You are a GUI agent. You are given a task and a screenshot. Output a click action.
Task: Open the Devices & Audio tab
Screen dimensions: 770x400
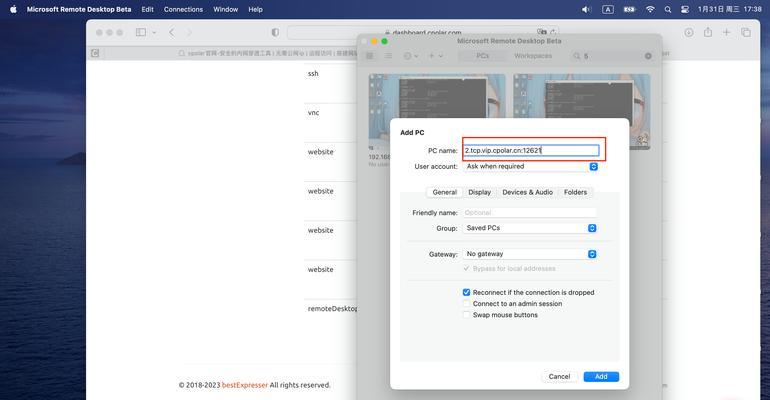pos(527,192)
